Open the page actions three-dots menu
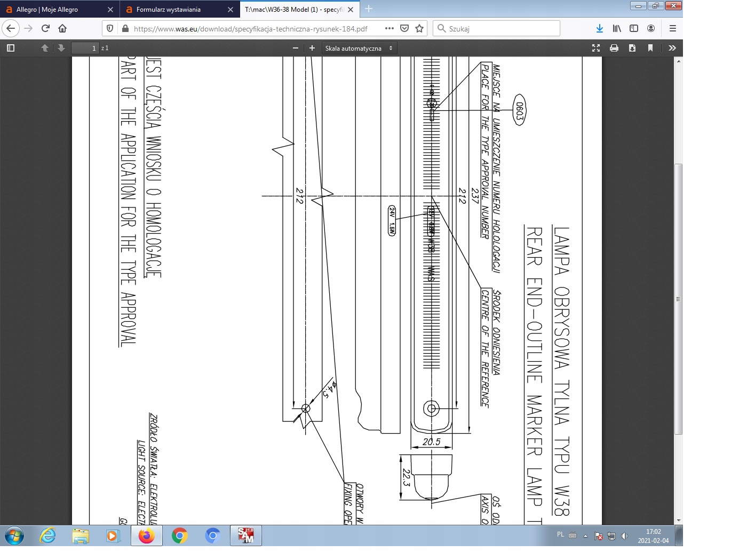The height and width of the screenshot is (560, 747). pyautogui.click(x=390, y=28)
